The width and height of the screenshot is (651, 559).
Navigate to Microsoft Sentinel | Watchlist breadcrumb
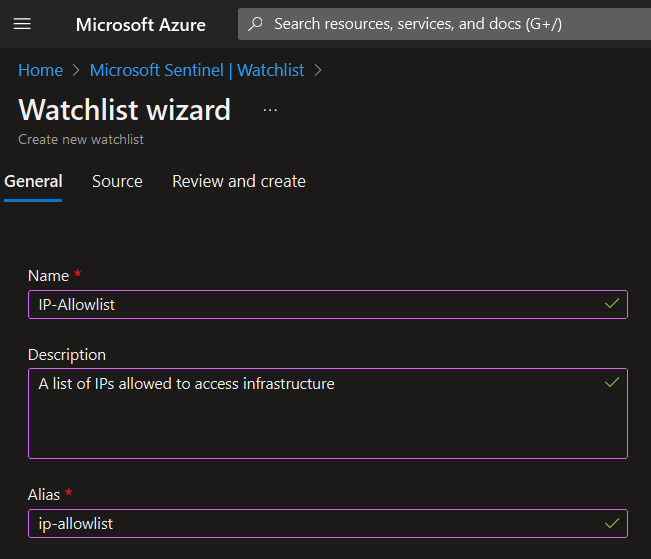pos(197,71)
